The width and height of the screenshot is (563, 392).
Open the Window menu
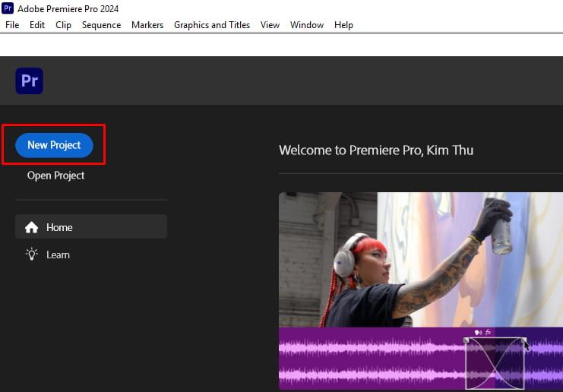307,25
